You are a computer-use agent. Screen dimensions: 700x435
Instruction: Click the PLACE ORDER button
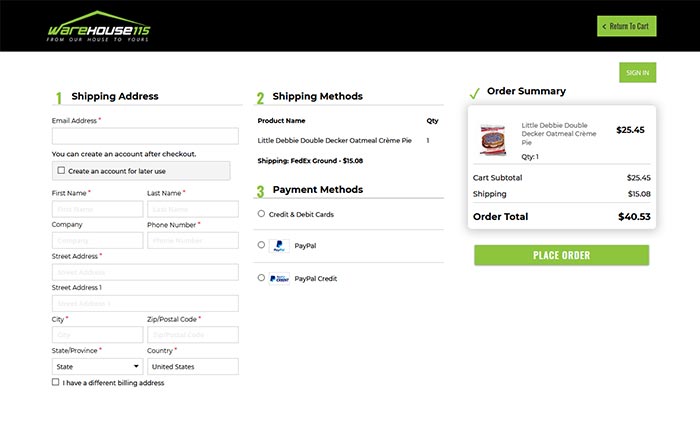[561, 255]
